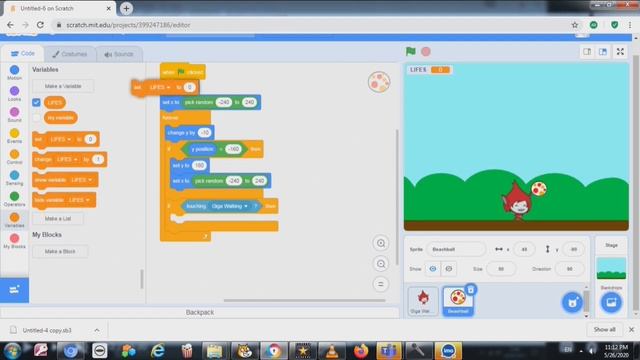The height and width of the screenshot is (360, 640).
Task: Open the Motion blocks category
Action: pos(14,73)
